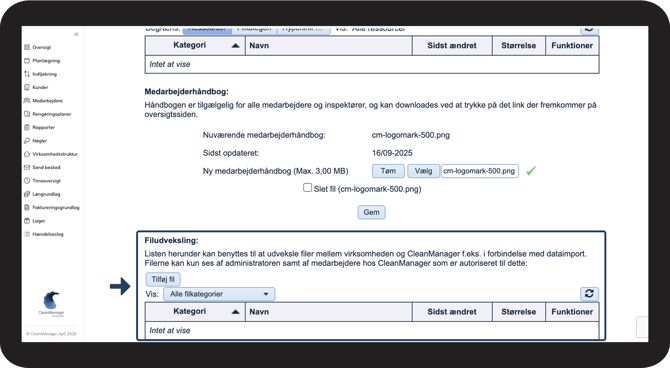Sort by Størrelse in the resources table
Viewport: 670px width, 368px height.
pos(518,45)
